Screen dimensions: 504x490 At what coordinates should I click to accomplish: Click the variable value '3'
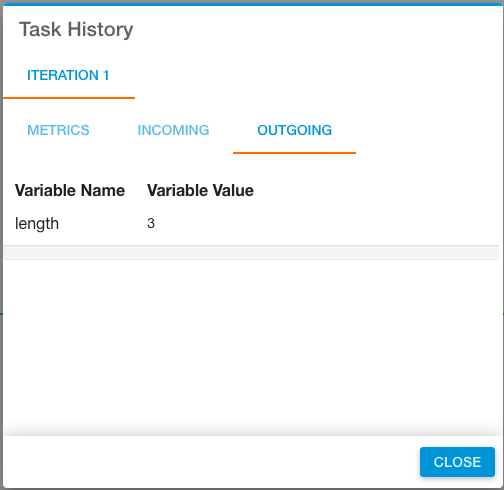click(151, 223)
